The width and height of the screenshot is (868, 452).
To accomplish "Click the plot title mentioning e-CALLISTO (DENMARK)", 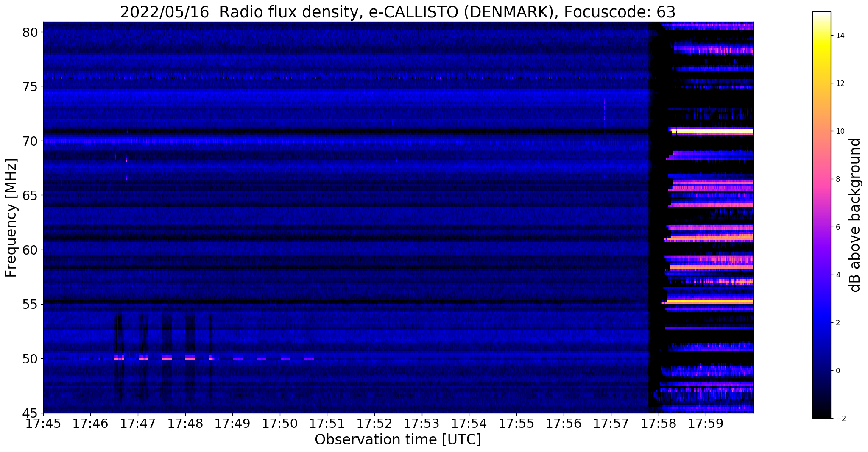I will pos(398,12).
